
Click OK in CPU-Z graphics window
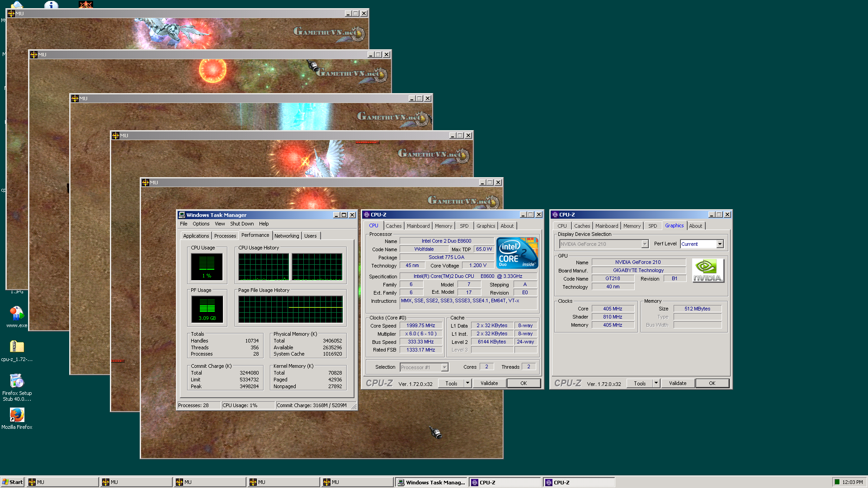tap(712, 383)
